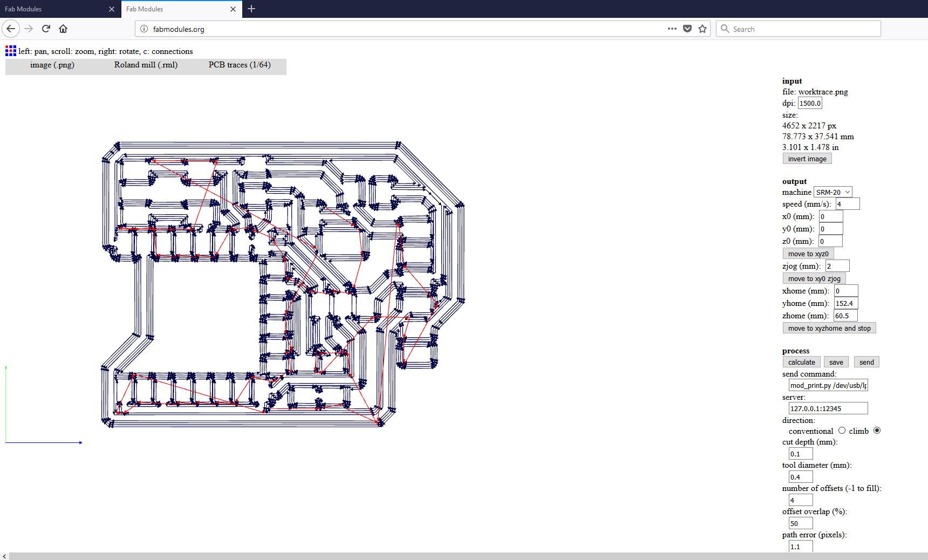The height and width of the screenshot is (560, 928).
Task: Edit the speed (mm/s) field
Action: tap(848, 204)
